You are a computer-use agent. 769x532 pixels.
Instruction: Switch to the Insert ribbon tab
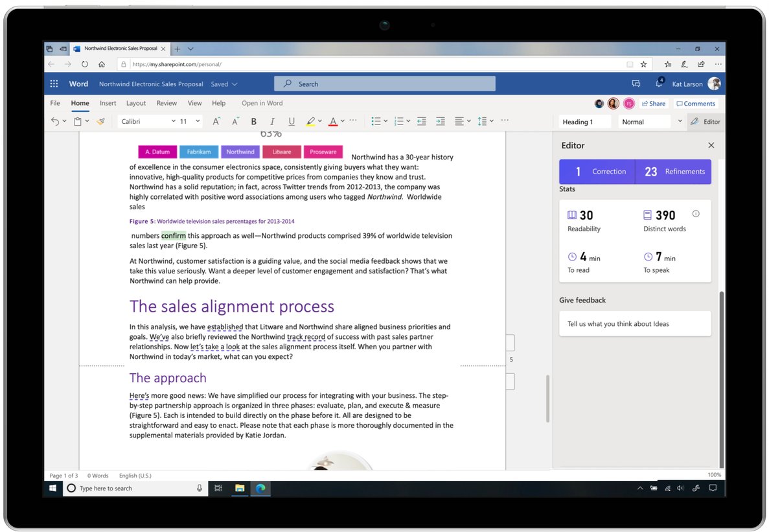coord(108,103)
